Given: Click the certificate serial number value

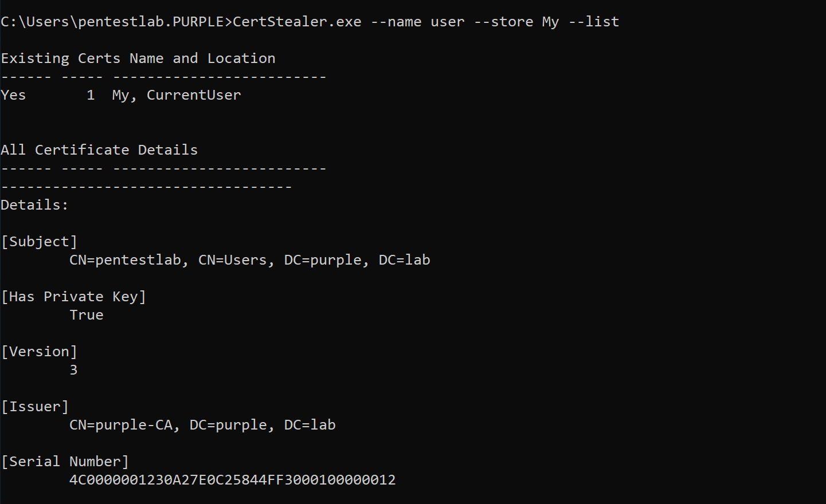Looking at the screenshot, I should 232,480.
